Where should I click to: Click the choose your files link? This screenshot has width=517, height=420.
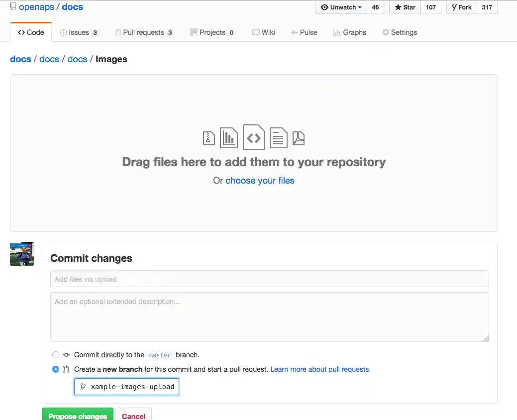click(x=260, y=180)
